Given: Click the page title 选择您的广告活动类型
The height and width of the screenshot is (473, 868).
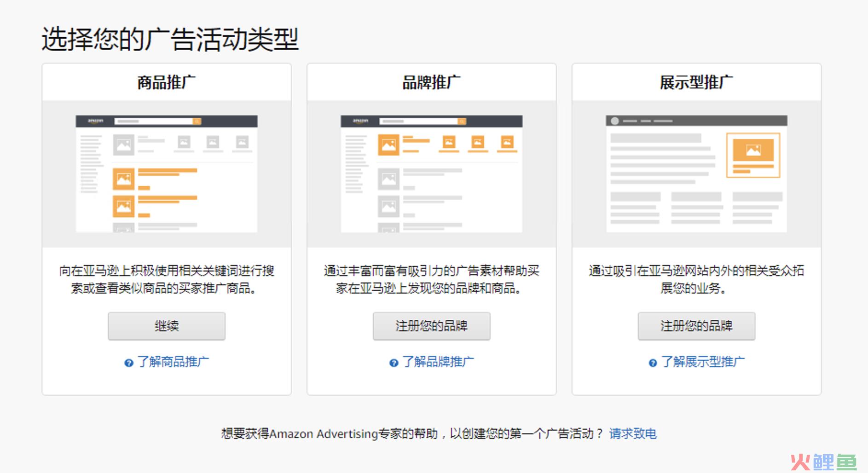Looking at the screenshot, I should tap(170, 39).
